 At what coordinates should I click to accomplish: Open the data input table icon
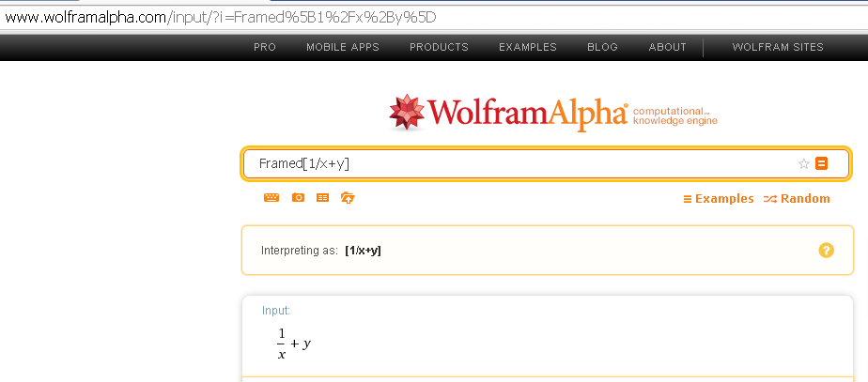click(322, 197)
